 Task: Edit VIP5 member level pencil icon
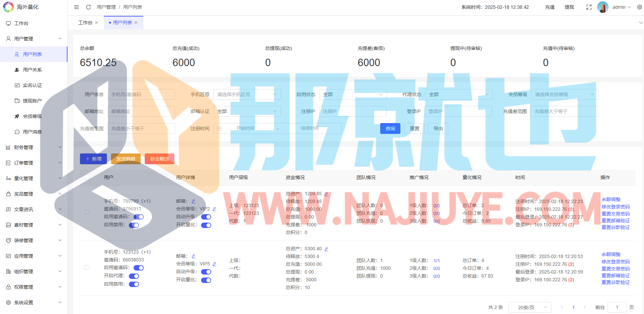215,264
